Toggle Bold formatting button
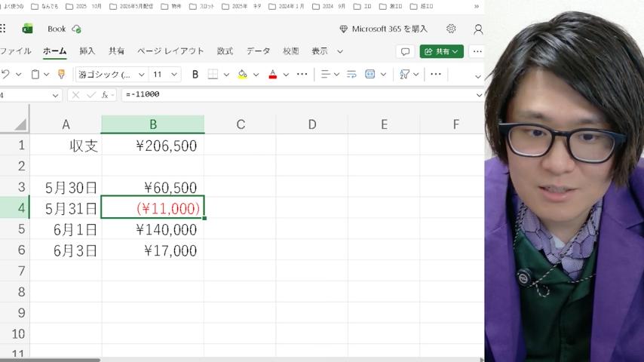 195,75
